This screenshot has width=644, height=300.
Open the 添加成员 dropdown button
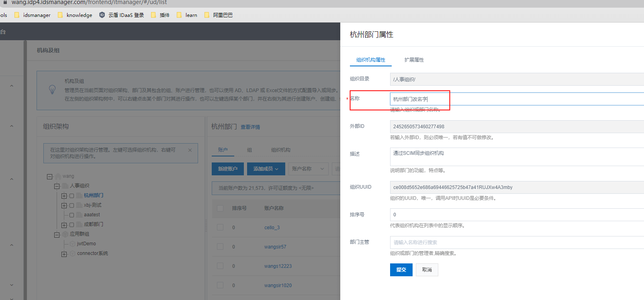(266, 169)
